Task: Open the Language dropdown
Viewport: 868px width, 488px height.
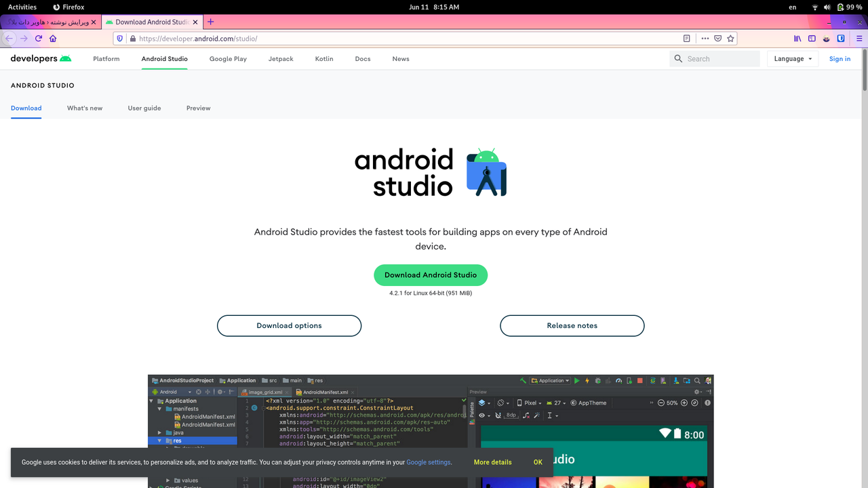Action: (x=793, y=59)
